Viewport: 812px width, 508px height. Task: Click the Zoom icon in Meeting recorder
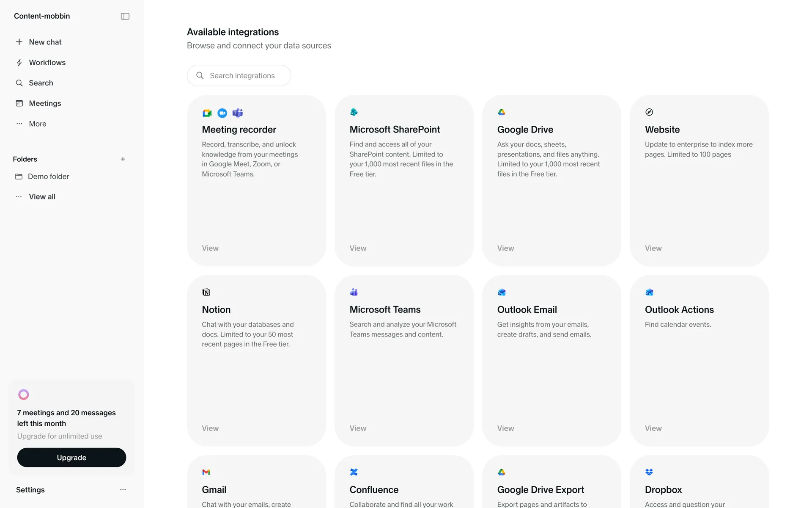tap(222, 113)
